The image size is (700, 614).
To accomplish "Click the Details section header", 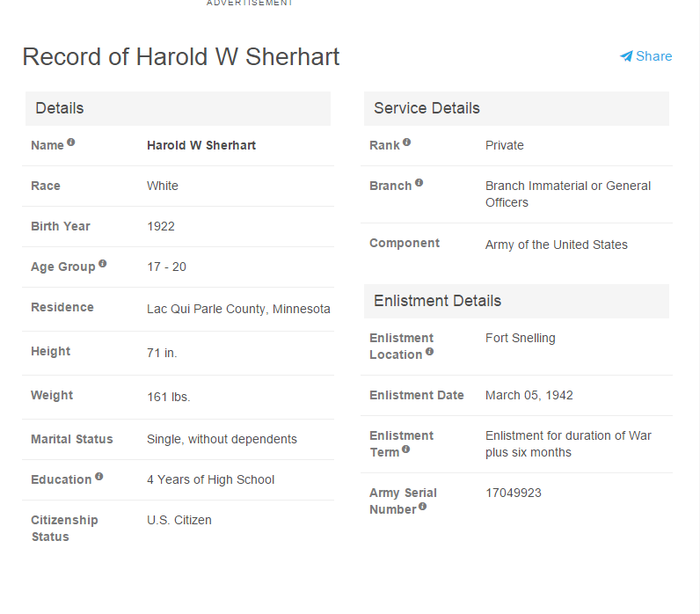I will pos(60,108).
